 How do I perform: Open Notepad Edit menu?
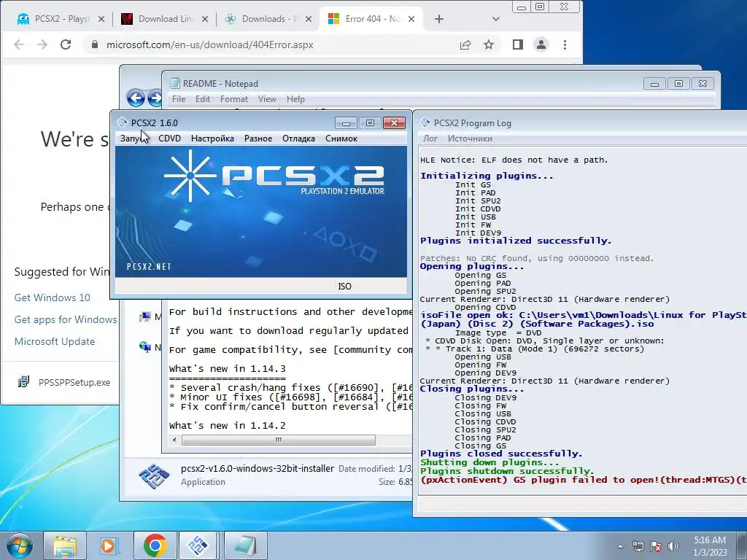pos(203,99)
